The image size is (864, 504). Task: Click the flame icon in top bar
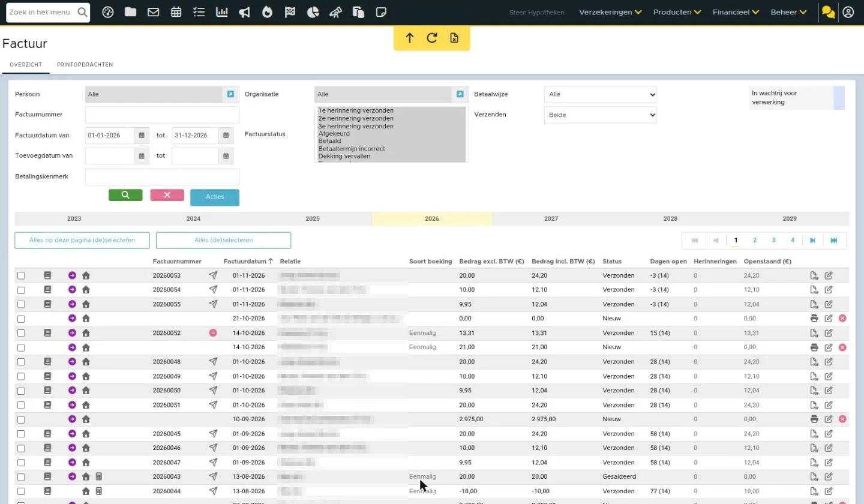[x=267, y=12]
